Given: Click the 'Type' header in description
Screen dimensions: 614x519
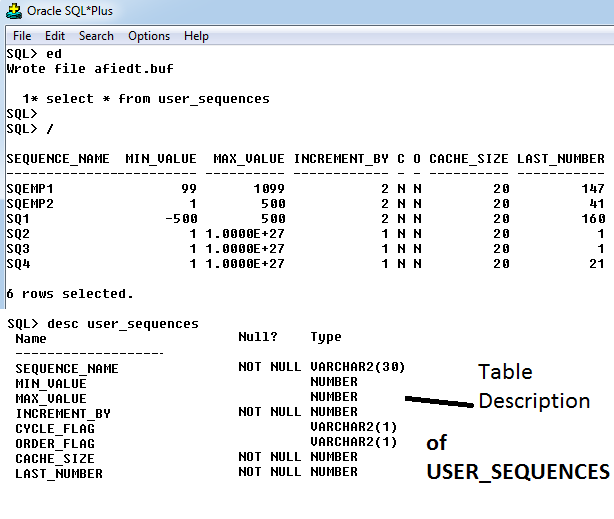Looking at the screenshot, I should point(326,337).
